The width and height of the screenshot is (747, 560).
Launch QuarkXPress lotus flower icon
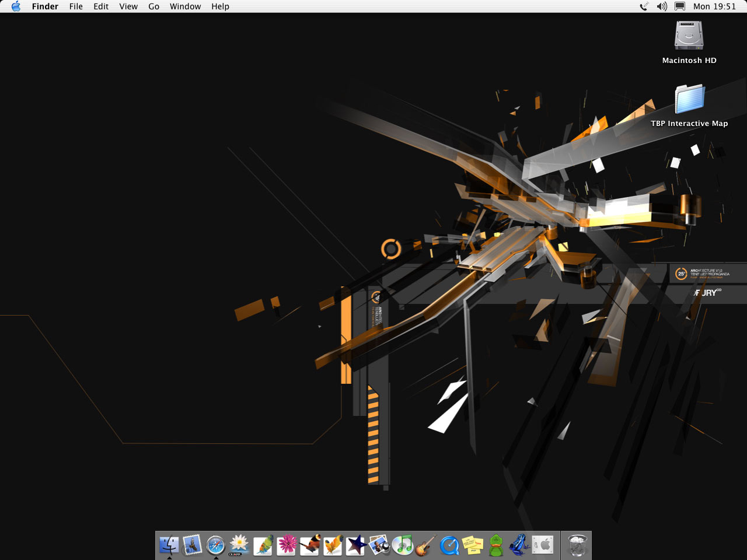tap(239, 545)
